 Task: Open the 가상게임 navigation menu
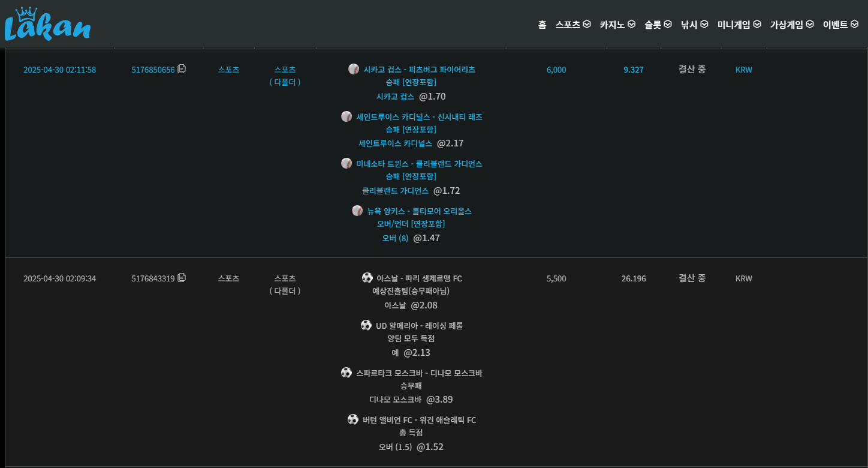791,25
